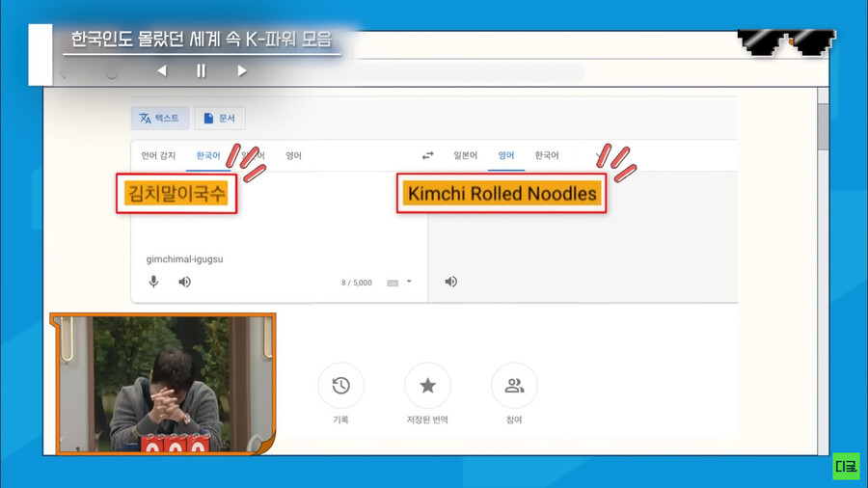The image size is (868, 488).
Task: Select 한국어 as source language
Action: click(208, 155)
